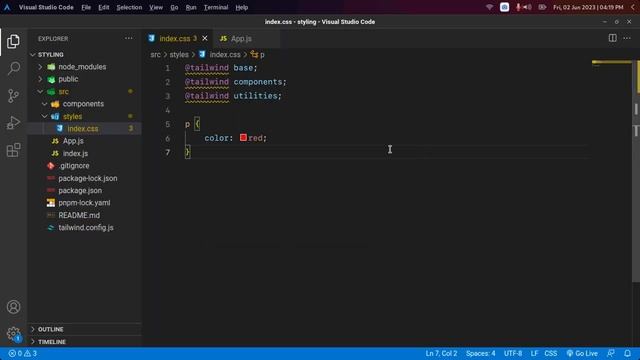Switch to the App.js editor tab

(x=246, y=38)
